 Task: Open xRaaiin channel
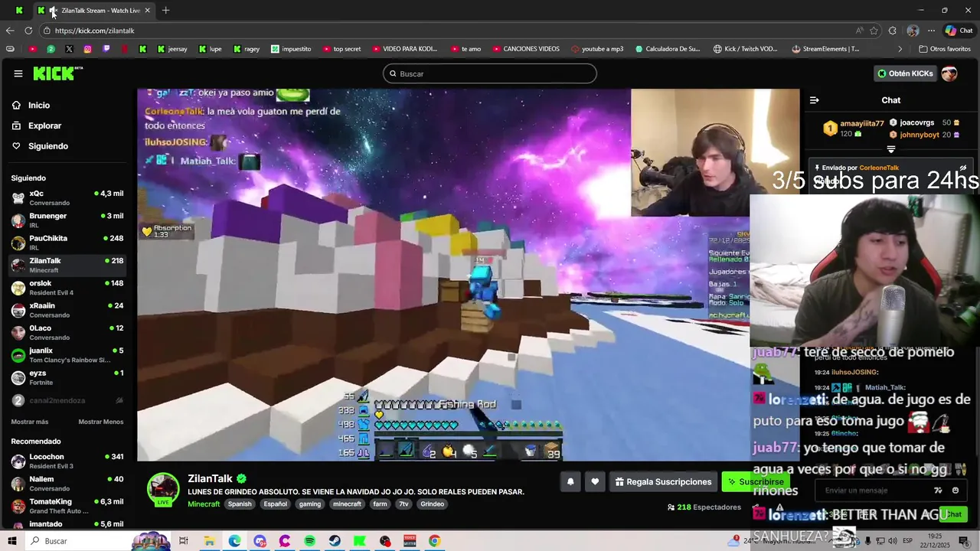(x=67, y=309)
